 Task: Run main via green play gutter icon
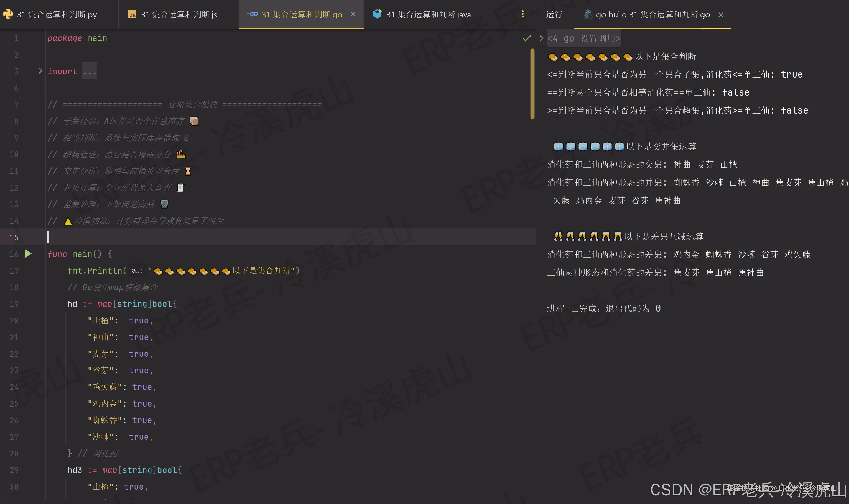[x=28, y=254]
